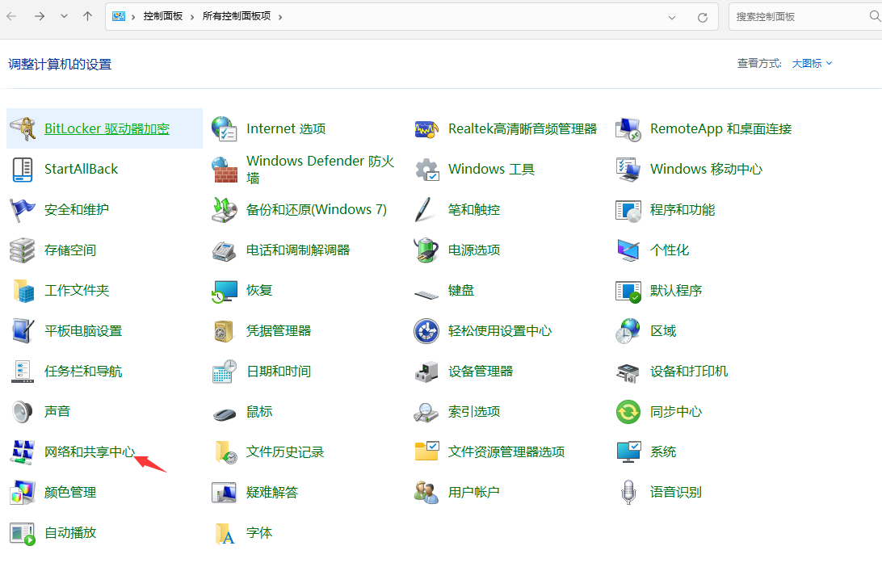Image resolution: width=882 pixels, height=588 pixels.
Task: Open the 设备和打印机 printer icon
Action: (x=628, y=372)
